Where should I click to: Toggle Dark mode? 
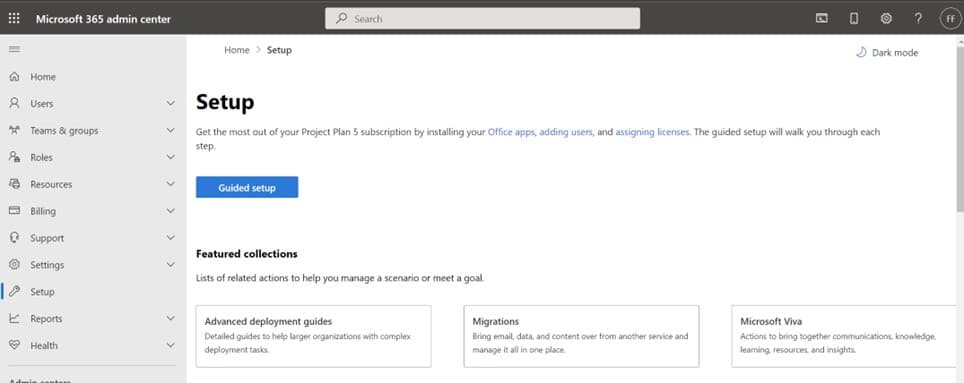point(887,53)
